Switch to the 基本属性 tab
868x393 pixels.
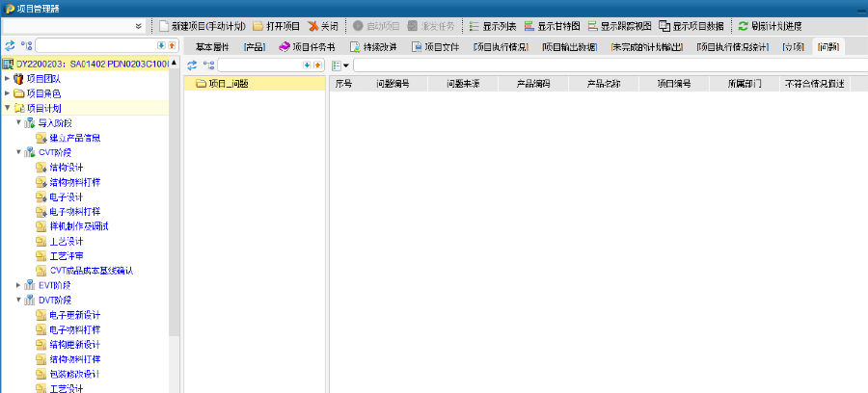(212, 47)
